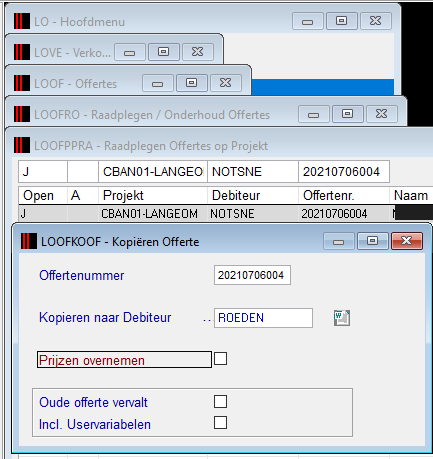The image size is (433, 459).
Task: Enable the Prijzen overnemen checkbox
Action: point(220,359)
